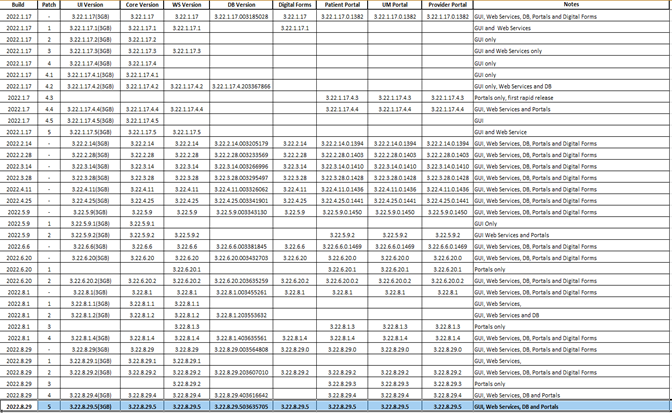Click the WS Version header cell
Image resolution: width=672 pixels, height=413 pixels.
point(187,5)
